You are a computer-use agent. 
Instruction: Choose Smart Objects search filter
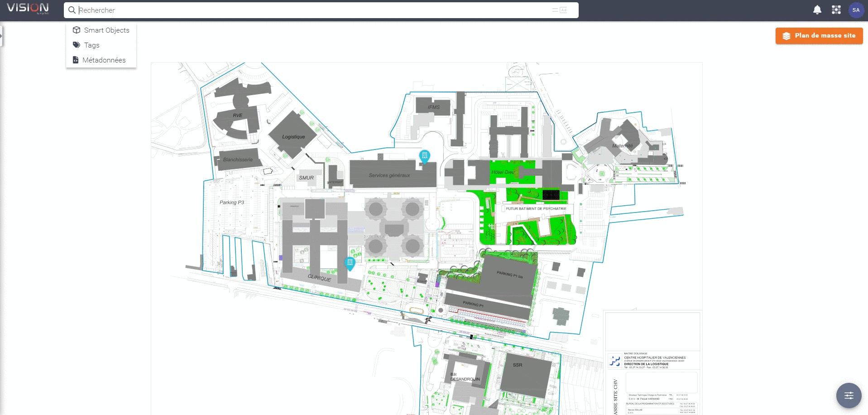click(x=101, y=30)
